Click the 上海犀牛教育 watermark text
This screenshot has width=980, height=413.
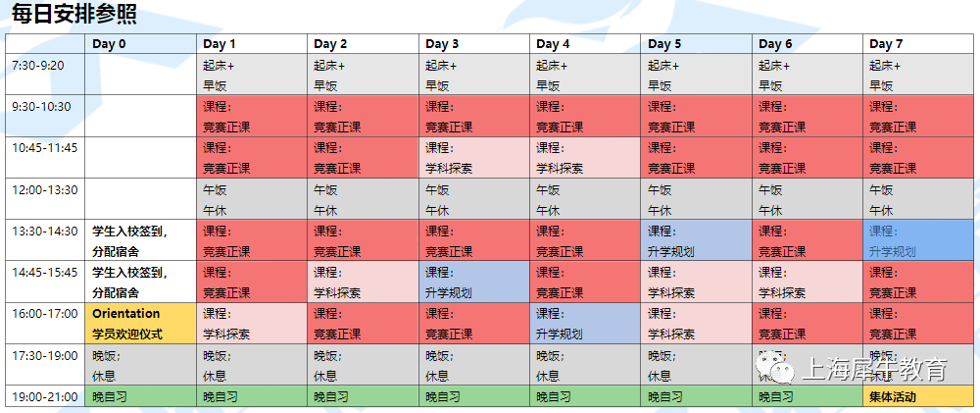pos(874,370)
